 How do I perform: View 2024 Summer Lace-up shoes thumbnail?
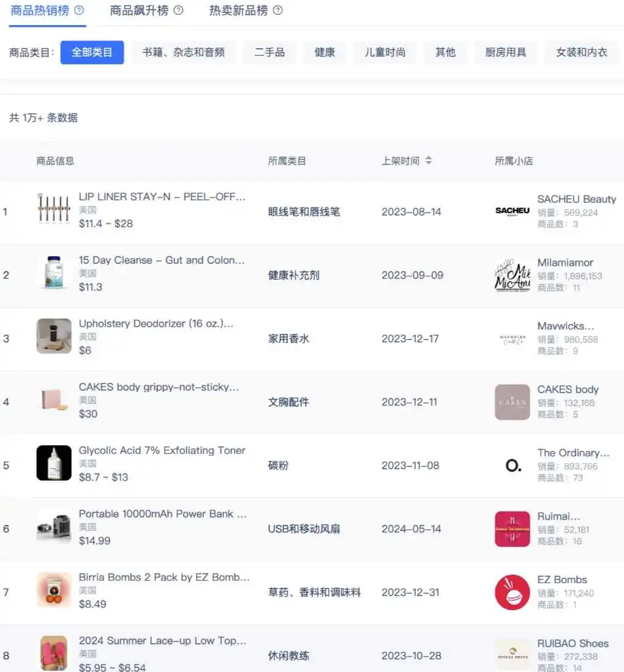pyautogui.click(x=54, y=653)
